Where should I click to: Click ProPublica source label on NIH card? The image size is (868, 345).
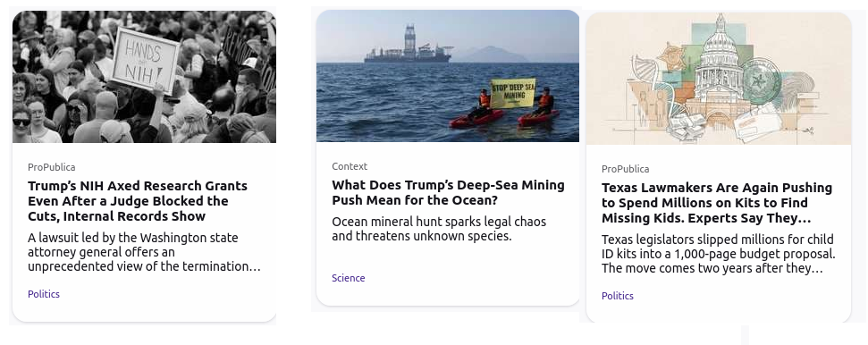(52, 167)
